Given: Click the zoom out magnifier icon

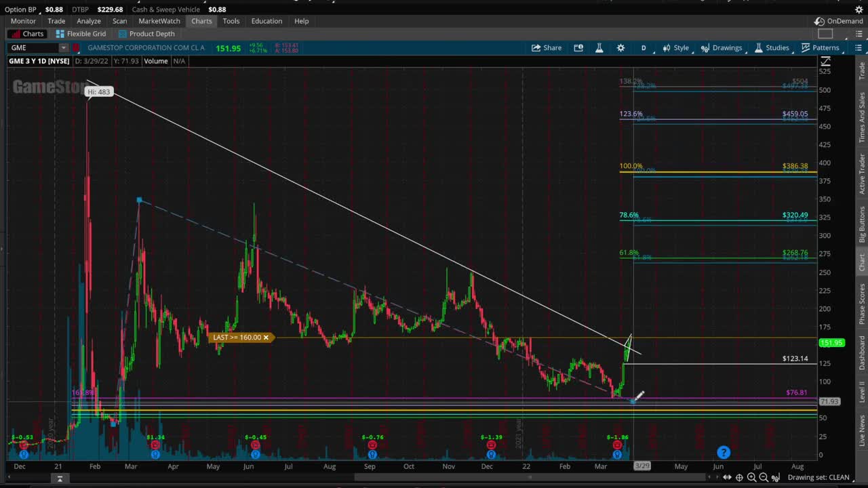Looking at the screenshot, I should [x=764, y=477].
